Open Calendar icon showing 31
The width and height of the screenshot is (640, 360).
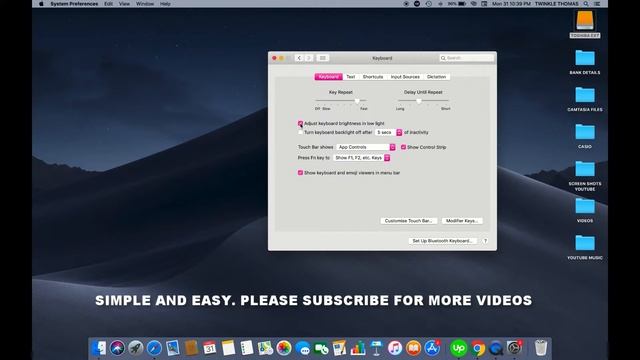click(x=209, y=348)
